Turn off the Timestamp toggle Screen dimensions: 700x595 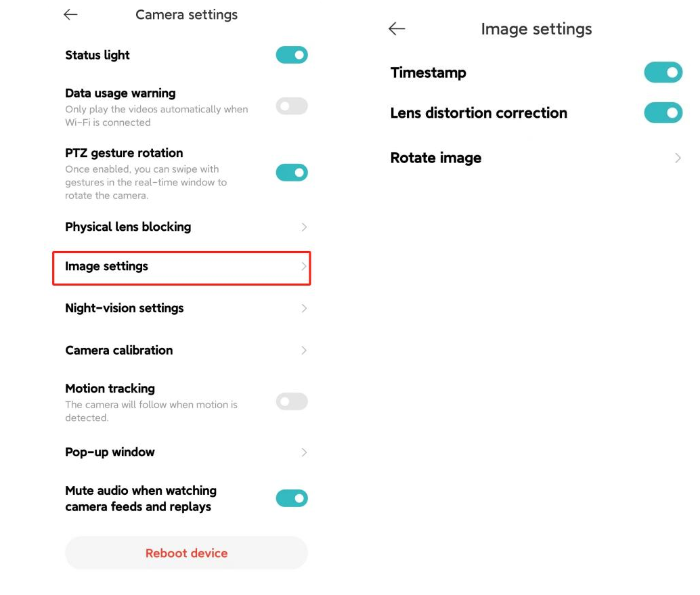click(x=663, y=72)
